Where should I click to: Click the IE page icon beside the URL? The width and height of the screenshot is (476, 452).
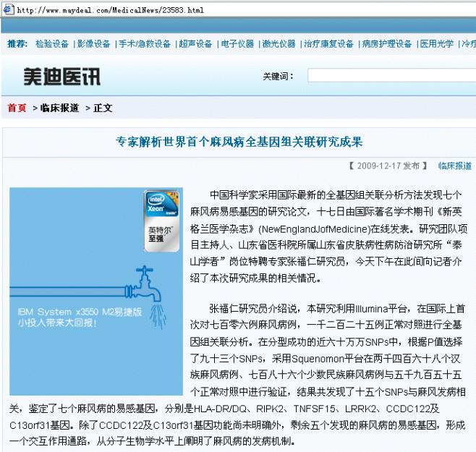pos(8,9)
